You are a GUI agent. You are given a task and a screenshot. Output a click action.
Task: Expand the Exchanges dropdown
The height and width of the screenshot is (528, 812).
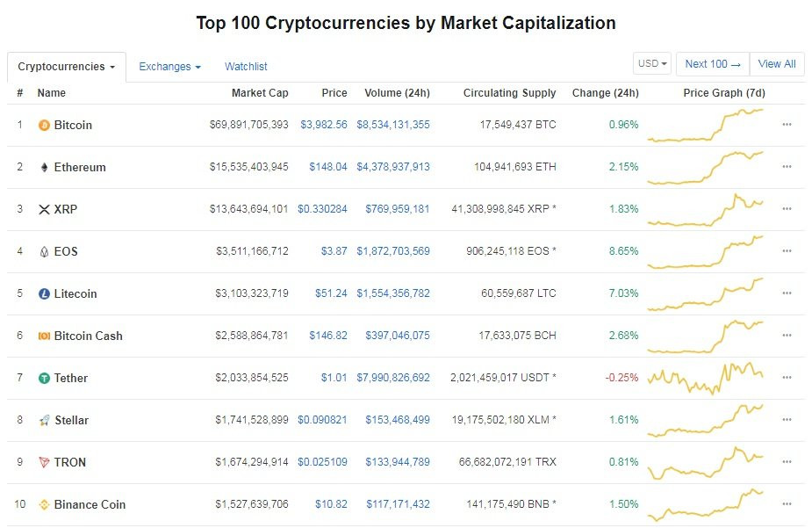point(169,67)
